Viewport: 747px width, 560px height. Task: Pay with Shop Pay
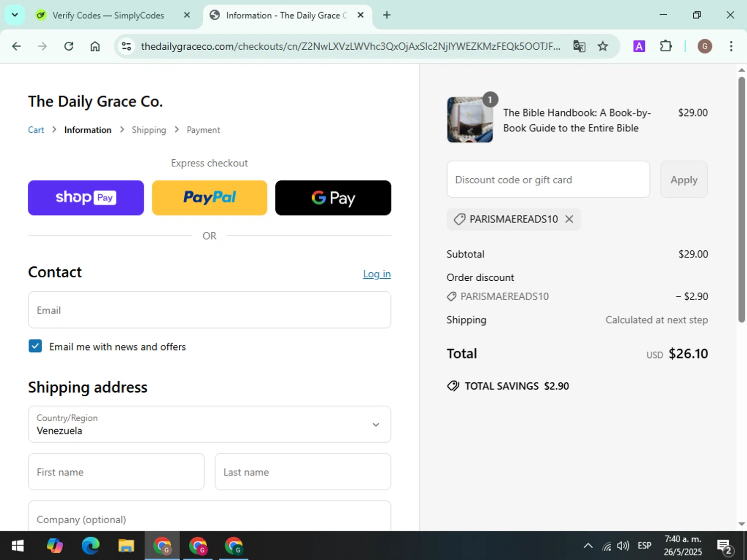pyautogui.click(x=86, y=198)
